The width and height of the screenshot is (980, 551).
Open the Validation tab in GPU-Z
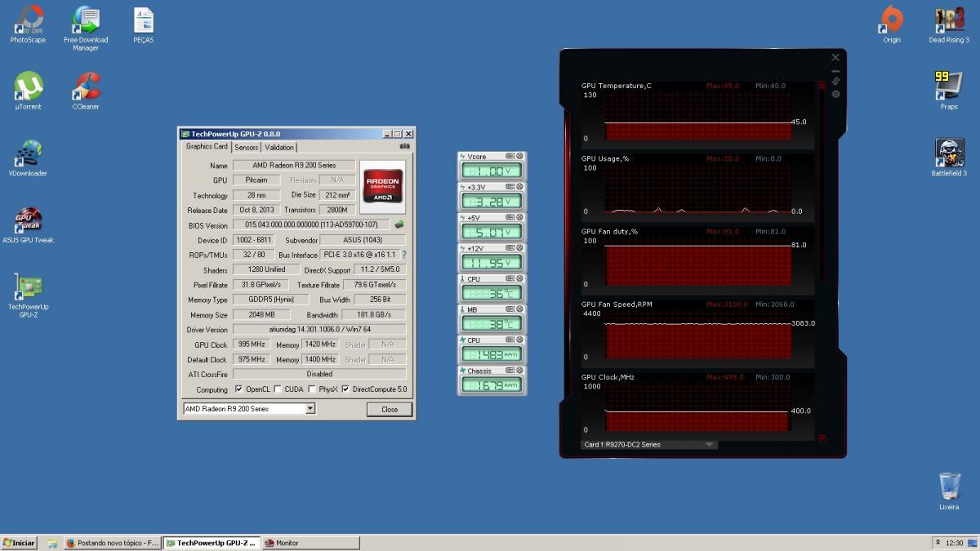[x=279, y=148]
